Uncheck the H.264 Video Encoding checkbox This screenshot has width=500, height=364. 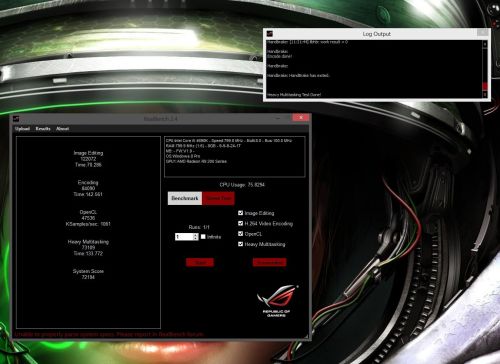pos(240,223)
